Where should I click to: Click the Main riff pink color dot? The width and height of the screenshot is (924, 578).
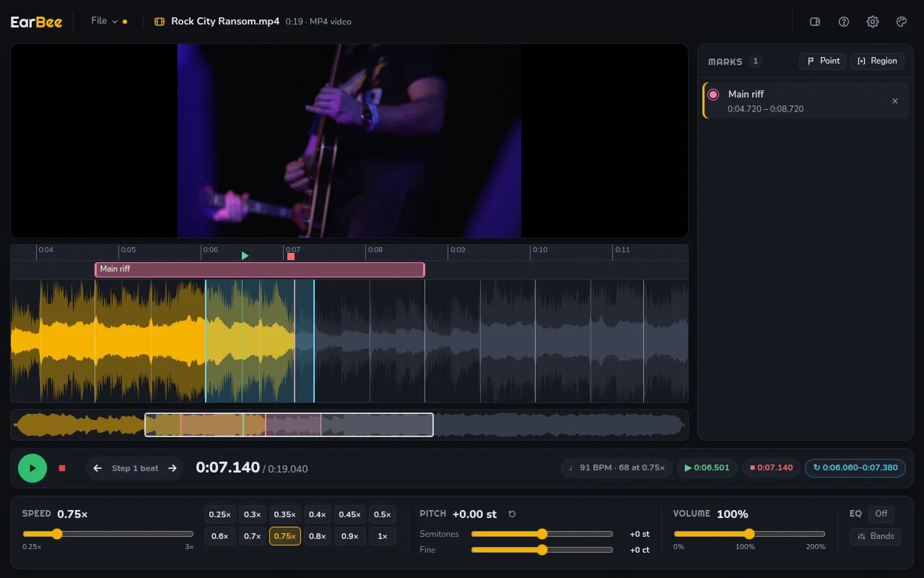point(713,95)
